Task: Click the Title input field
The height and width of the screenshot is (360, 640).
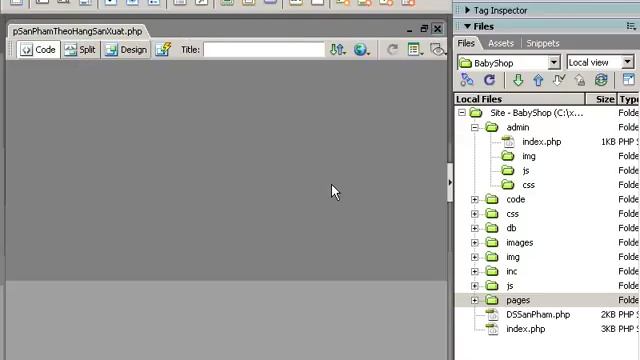Action: click(x=264, y=50)
